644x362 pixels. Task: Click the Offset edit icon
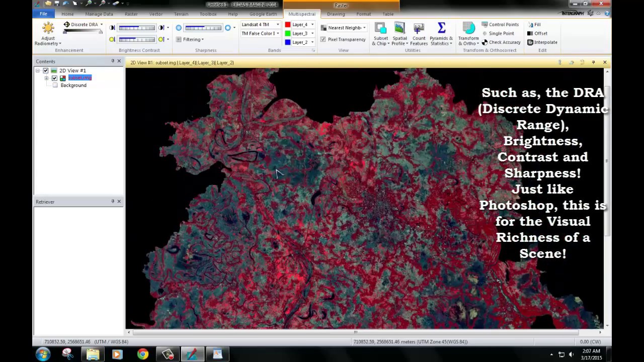pyautogui.click(x=530, y=33)
